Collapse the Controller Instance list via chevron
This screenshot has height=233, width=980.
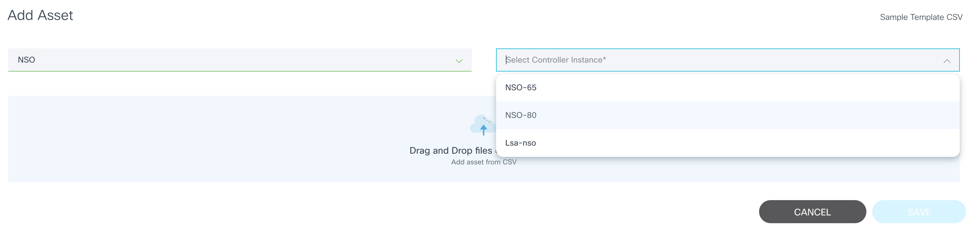click(947, 61)
